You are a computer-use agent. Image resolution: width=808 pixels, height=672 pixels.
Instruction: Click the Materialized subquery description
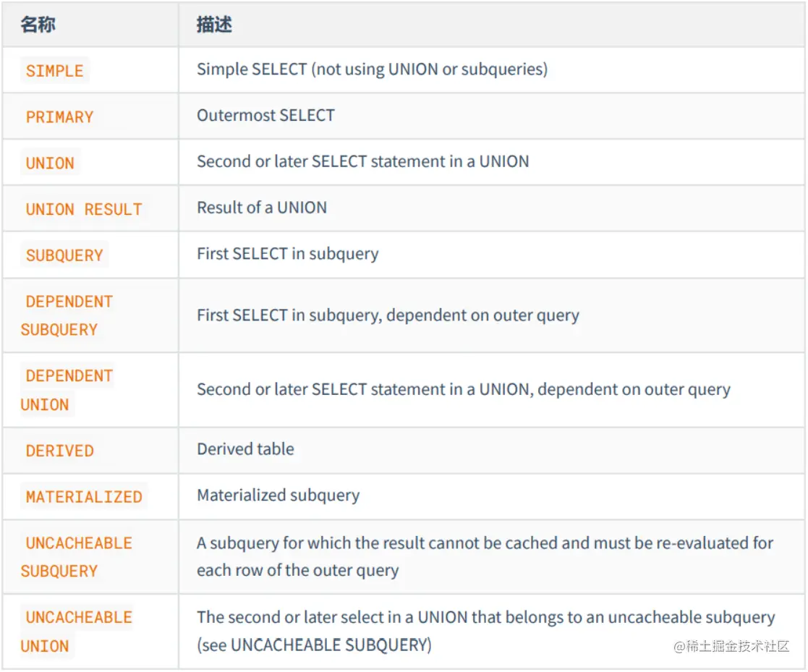coord(278,496)
